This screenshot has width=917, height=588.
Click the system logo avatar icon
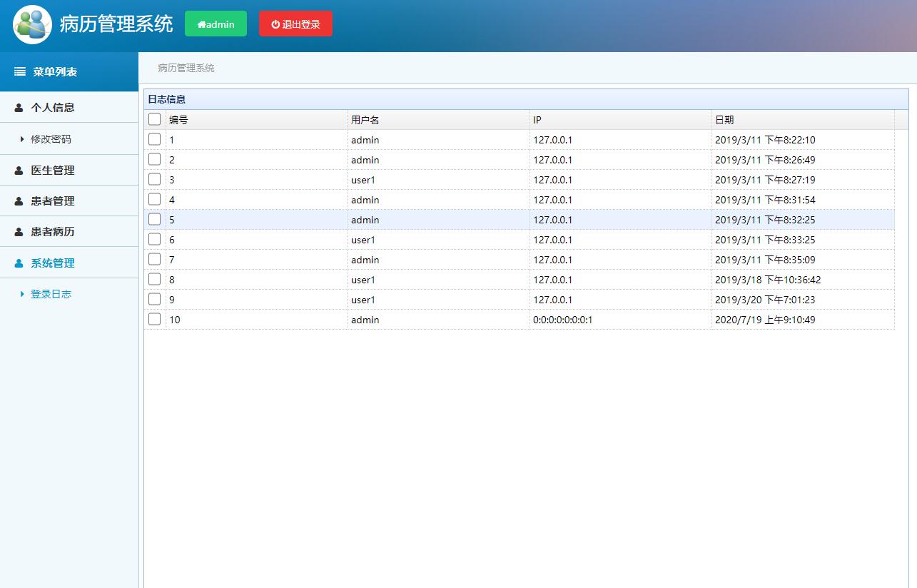point(32,24)
